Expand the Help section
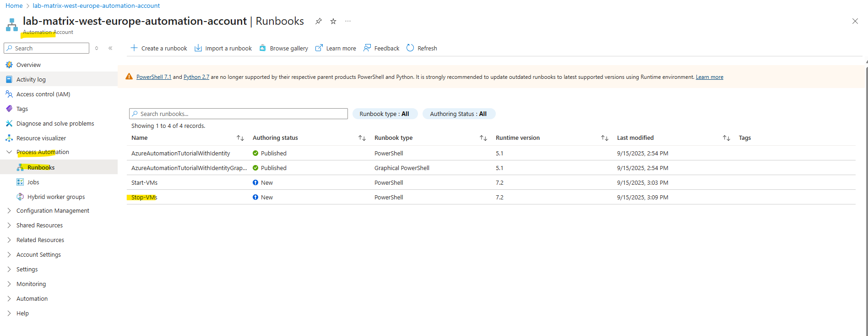Viewport: 868px width, 336px height. (x=9, y=313)
